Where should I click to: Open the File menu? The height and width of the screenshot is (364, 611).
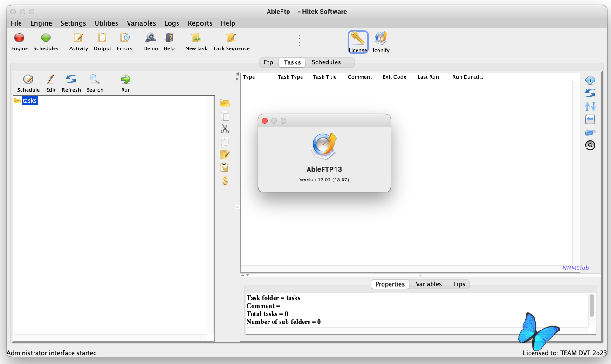tap(16, 23)
